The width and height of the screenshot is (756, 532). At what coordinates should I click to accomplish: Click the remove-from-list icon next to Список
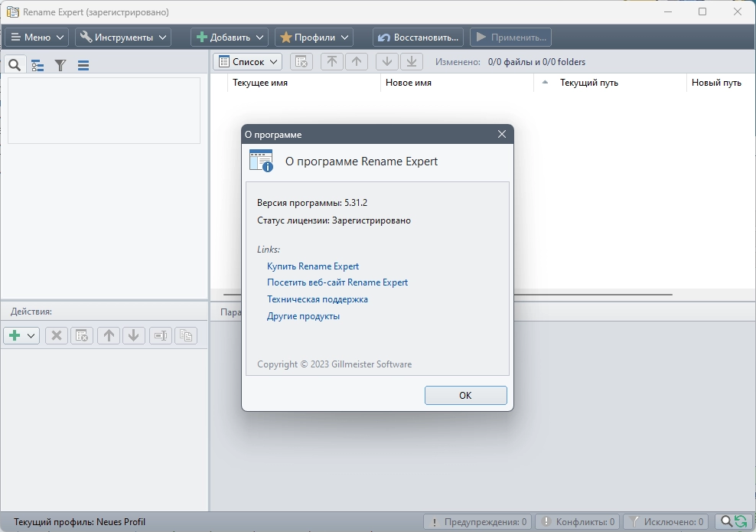coord(301,62)
